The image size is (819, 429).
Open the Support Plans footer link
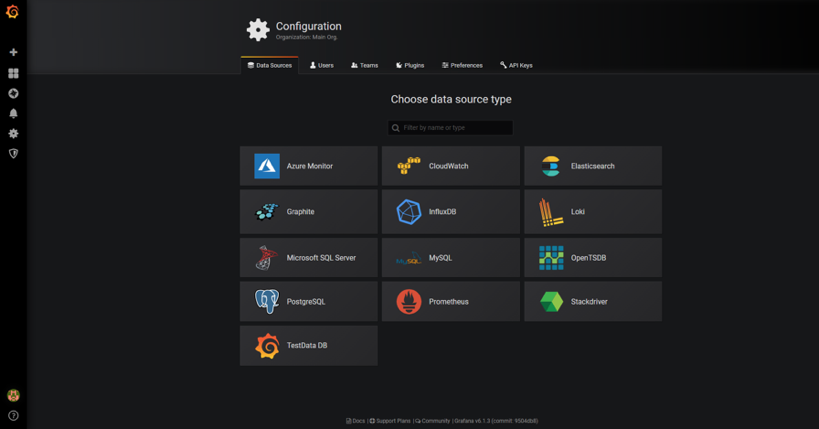(390, 421)
